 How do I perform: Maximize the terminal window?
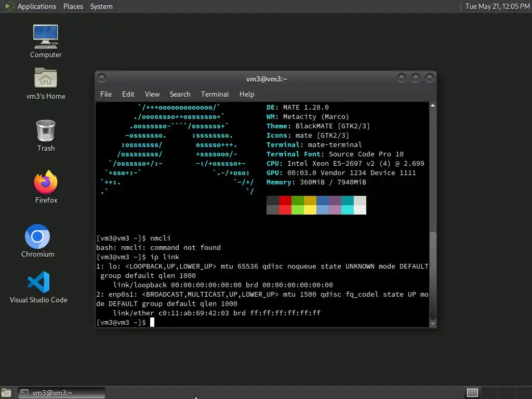tap(415, 78)
